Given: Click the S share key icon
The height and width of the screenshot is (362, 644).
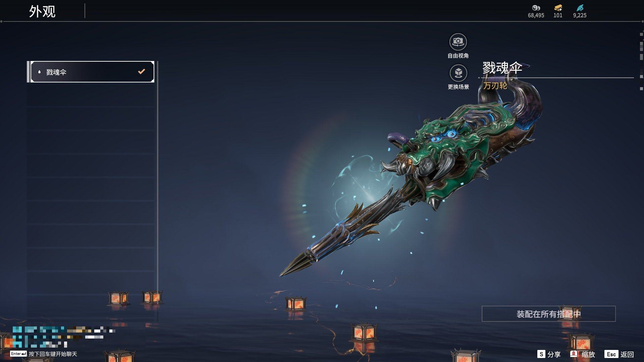Looking at the screenshot, I should pyautogui.click(x=541, y=354).
